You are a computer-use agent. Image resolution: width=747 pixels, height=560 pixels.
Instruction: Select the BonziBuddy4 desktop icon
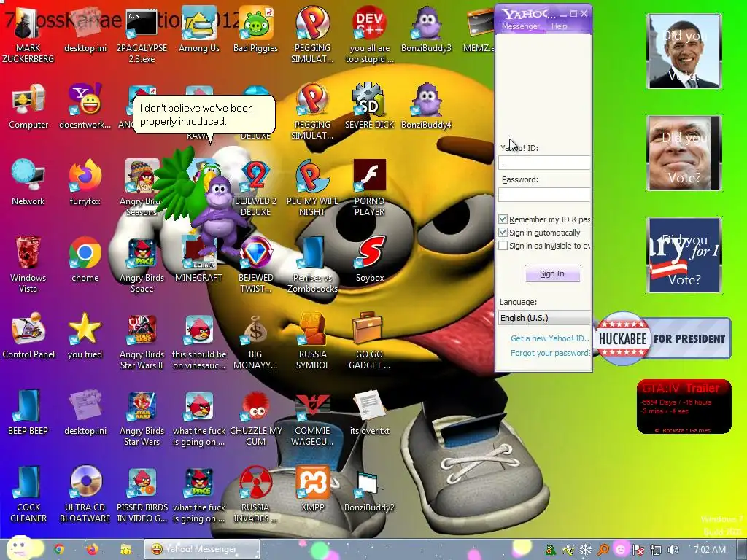tap(426, 106)
